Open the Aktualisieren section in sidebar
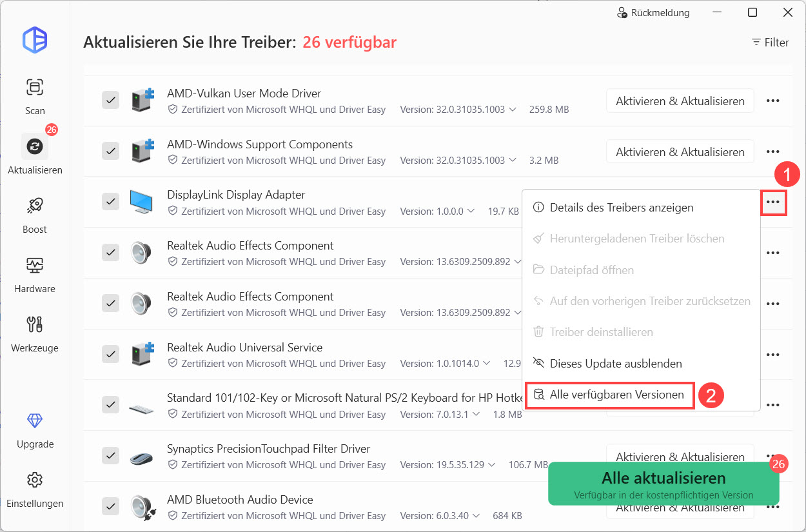 [x=35, y=155]
